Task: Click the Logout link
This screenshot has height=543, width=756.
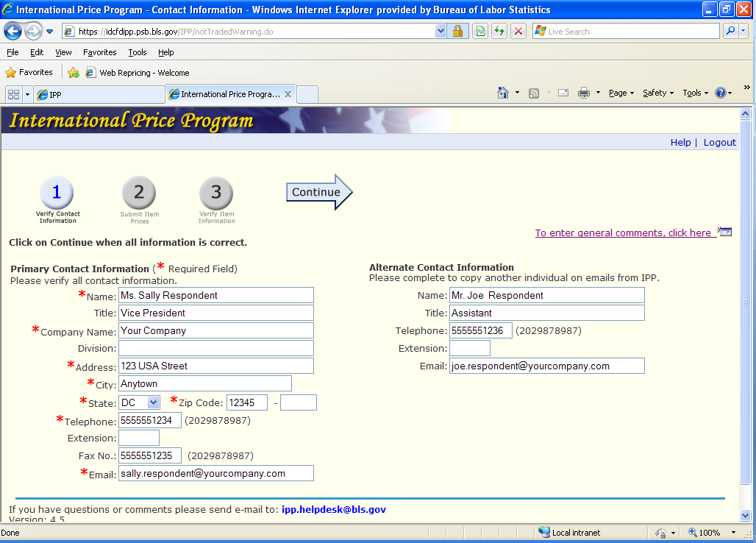Action: [x=719, y=142]
